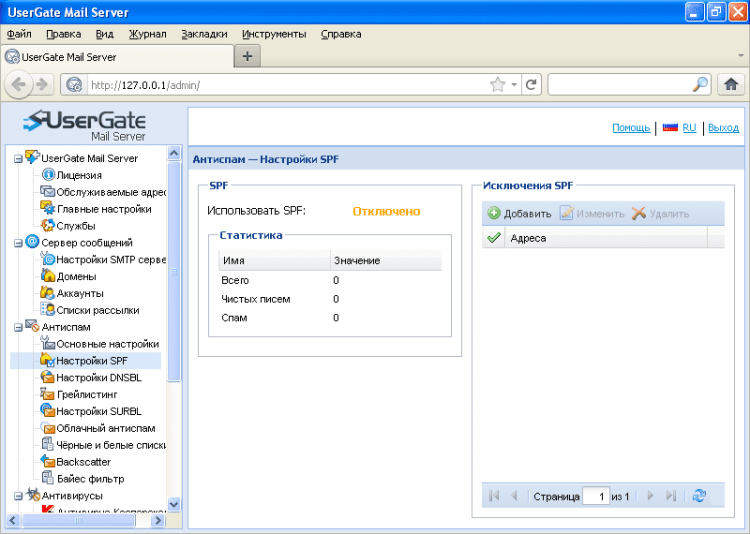This screenshot has width=750, height=534.
Task: Click the page number field in pager
Action: click(596, 496)
